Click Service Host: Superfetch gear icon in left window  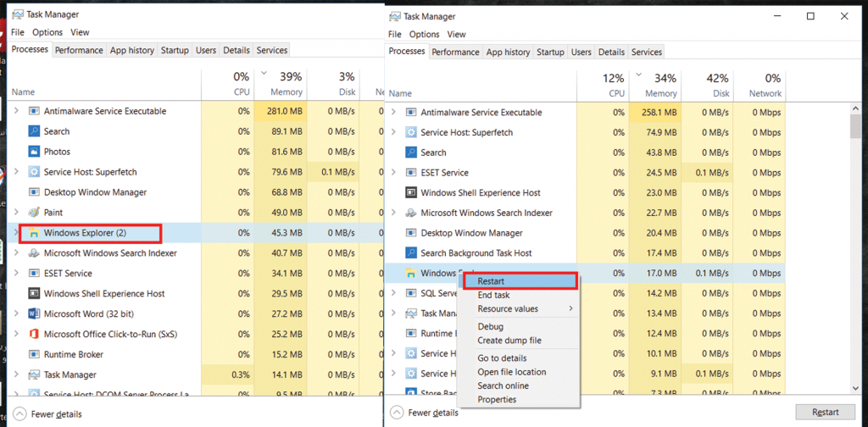[34, 172]
